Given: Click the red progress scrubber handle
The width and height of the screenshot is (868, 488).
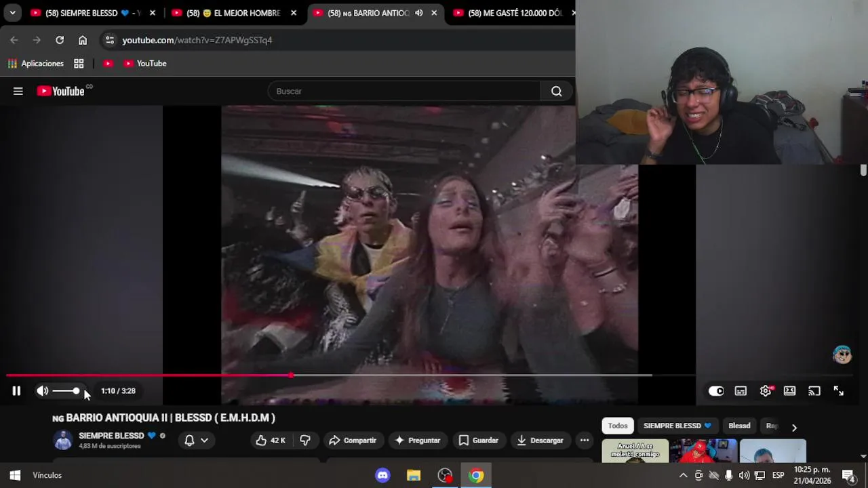Looking at the screenshot, I should point(291,375).
